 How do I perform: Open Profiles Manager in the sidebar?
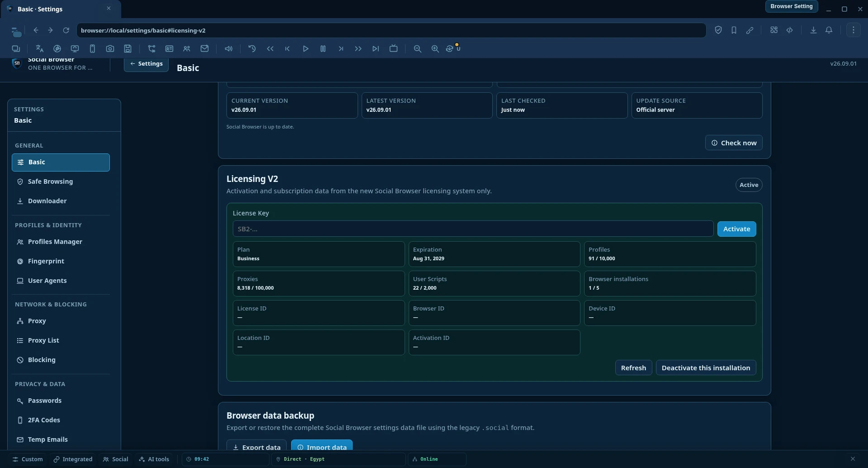tap(61, 242)
